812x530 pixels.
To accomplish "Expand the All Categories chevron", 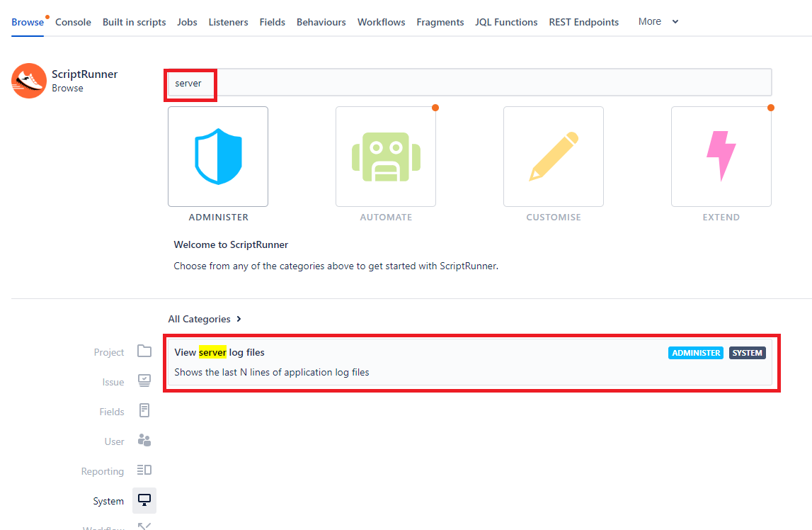I will pos(239,319).
